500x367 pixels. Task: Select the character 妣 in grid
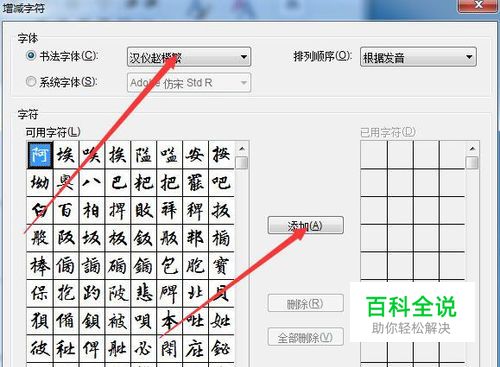pyautogui.click(x=222, y=321)
